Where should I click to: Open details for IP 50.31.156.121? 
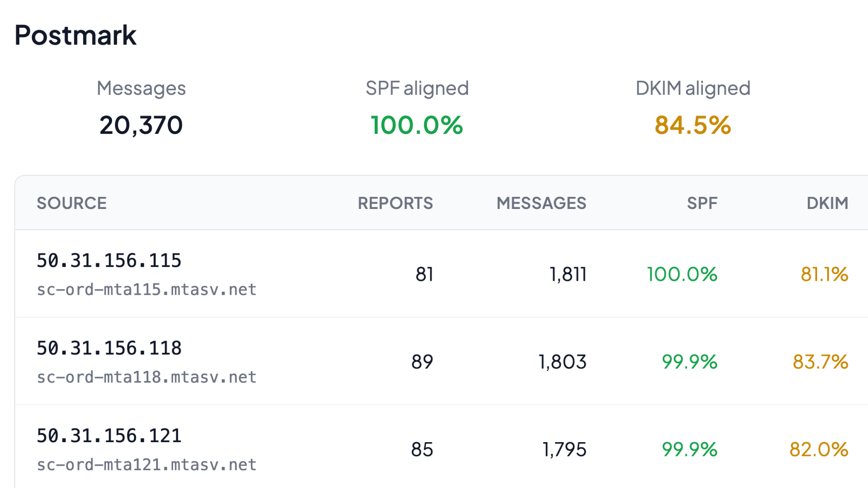(109, 434)
